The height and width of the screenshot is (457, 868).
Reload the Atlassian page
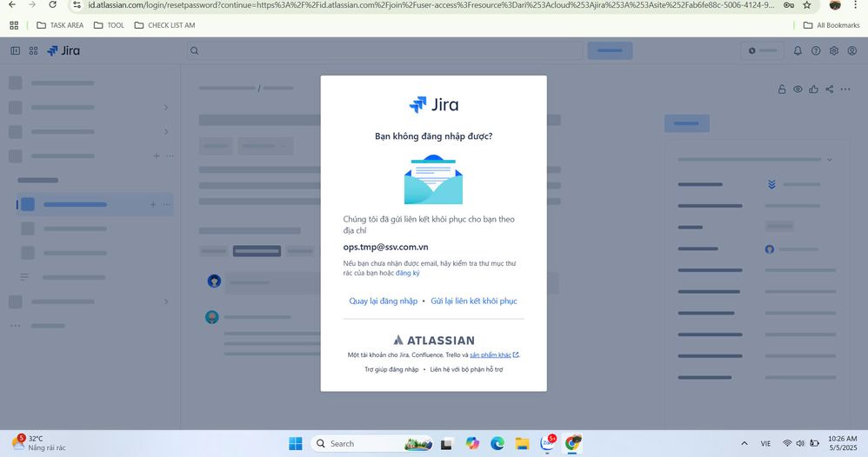[x=52, y=5]
